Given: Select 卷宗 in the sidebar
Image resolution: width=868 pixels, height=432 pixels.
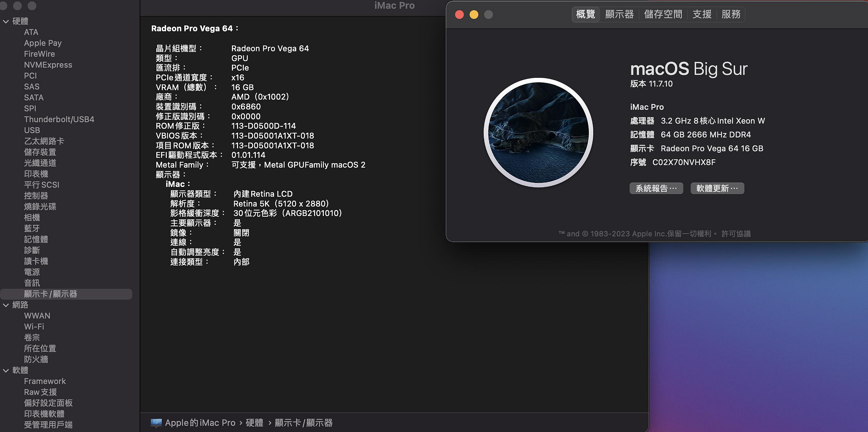Looking at the screenshot, I should (x=32, y=338).
